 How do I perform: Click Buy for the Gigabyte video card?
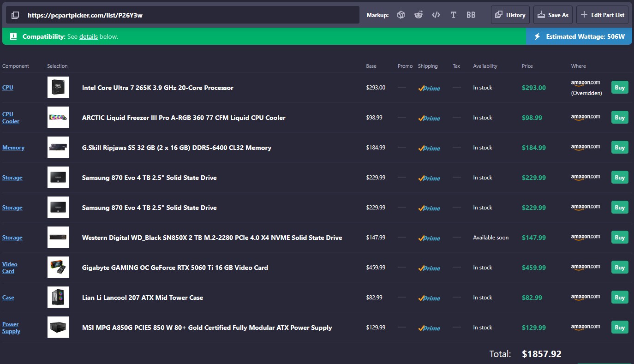pos(620,267)
